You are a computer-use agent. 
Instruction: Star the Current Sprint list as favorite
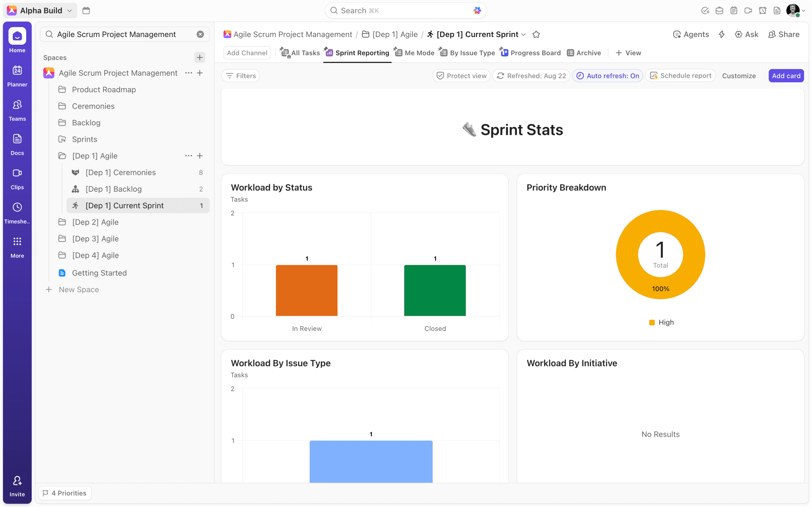pos(536,35)
